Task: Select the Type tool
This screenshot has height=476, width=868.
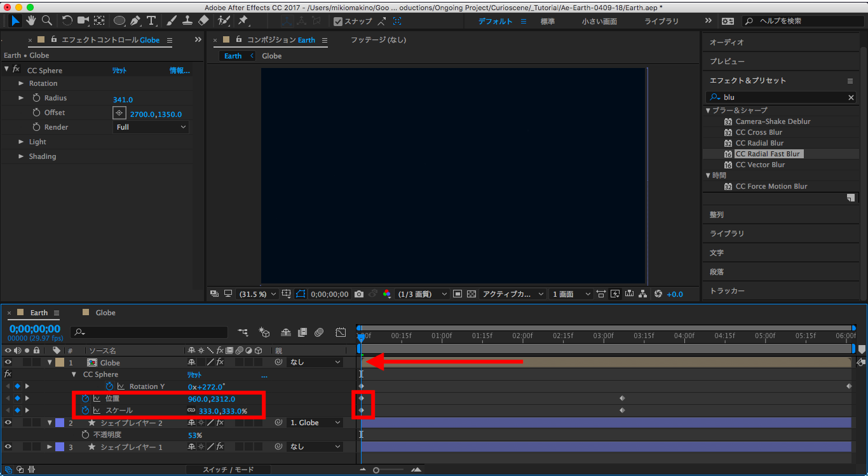Action: (151, 20)
